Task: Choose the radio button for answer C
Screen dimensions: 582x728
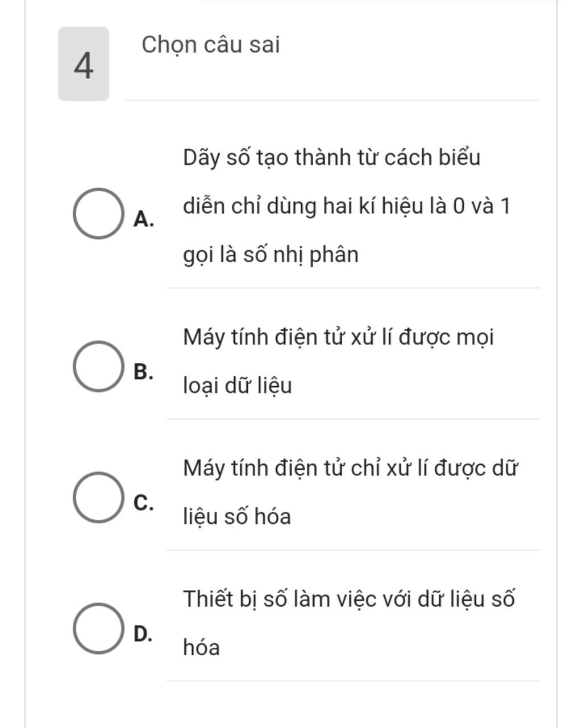Action: (x=98, y=498)
